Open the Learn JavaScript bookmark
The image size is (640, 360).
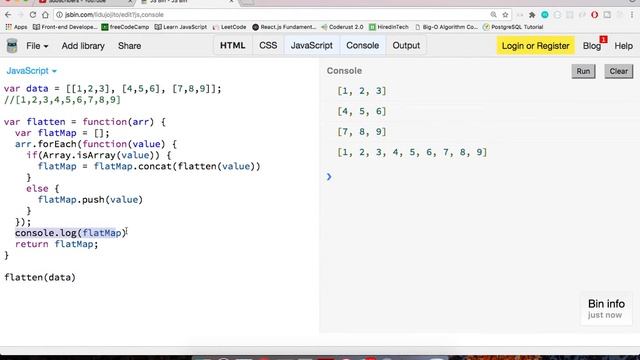tap(181, 27)
